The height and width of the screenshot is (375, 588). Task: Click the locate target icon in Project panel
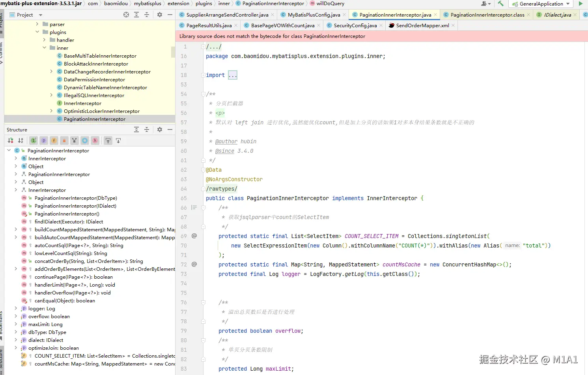coord(126,15)
